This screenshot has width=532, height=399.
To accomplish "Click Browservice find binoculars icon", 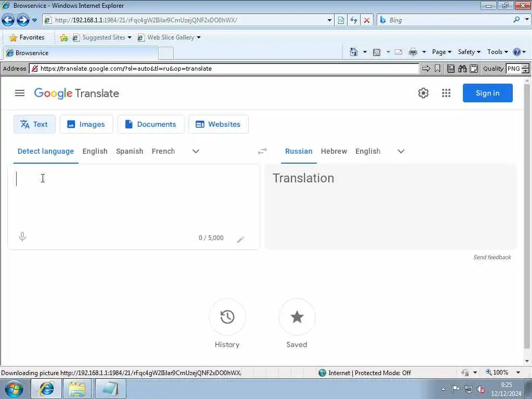I will click(x=462, y=69).
